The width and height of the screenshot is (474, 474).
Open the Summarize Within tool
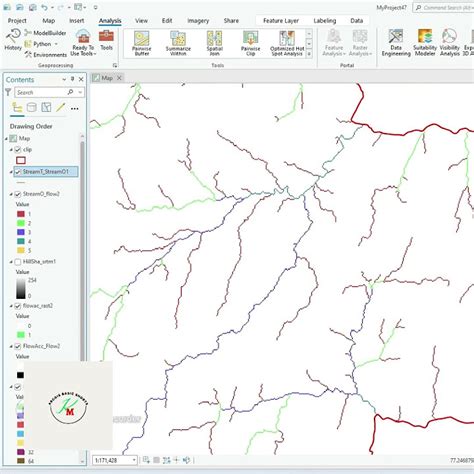coord(178,43)
